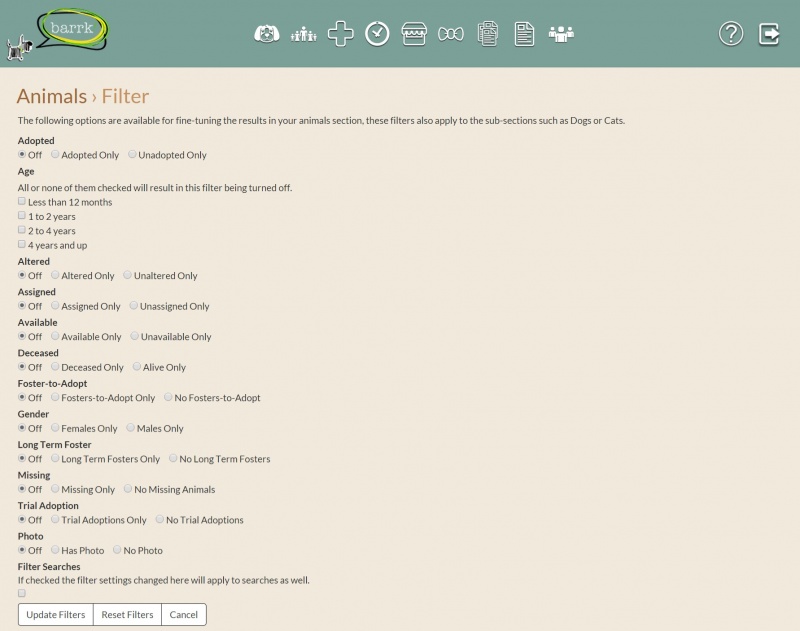Select Adopted Only radio button

(55, 154)
